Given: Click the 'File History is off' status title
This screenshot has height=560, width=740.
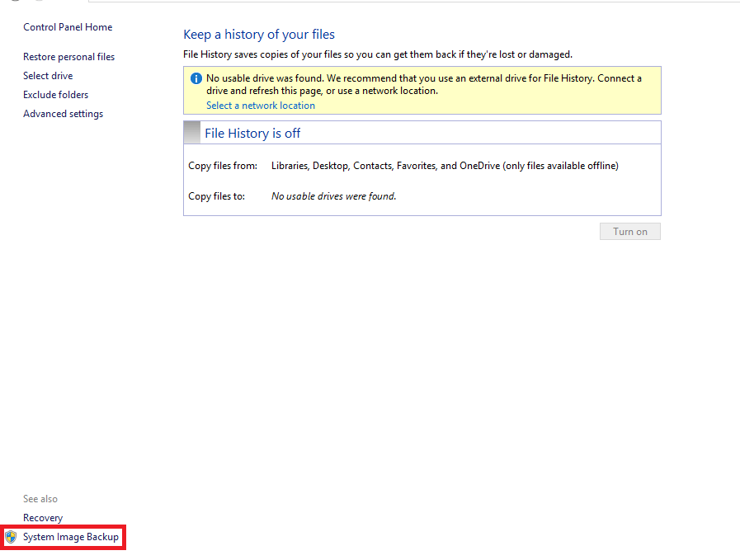Looking at the screenshot, I should (252, 134).
